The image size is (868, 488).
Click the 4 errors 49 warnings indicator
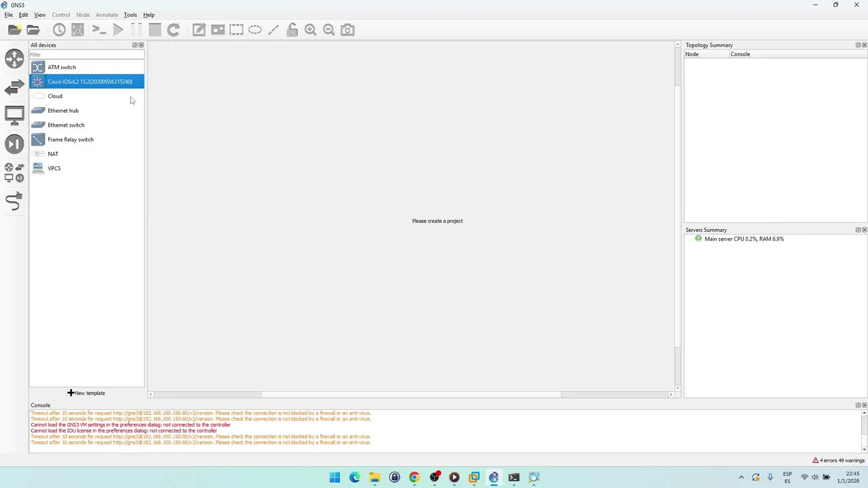(837, 460)
